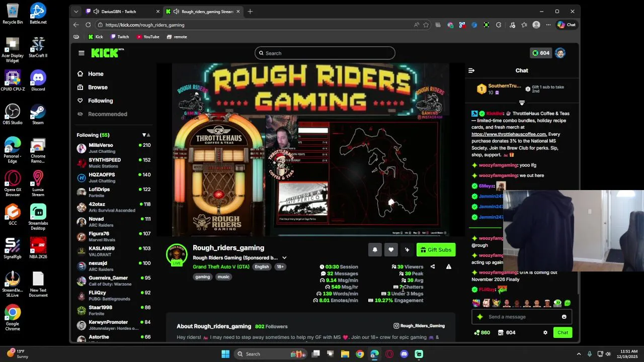
Task: Click the green Chat send button
Action: 562,332
